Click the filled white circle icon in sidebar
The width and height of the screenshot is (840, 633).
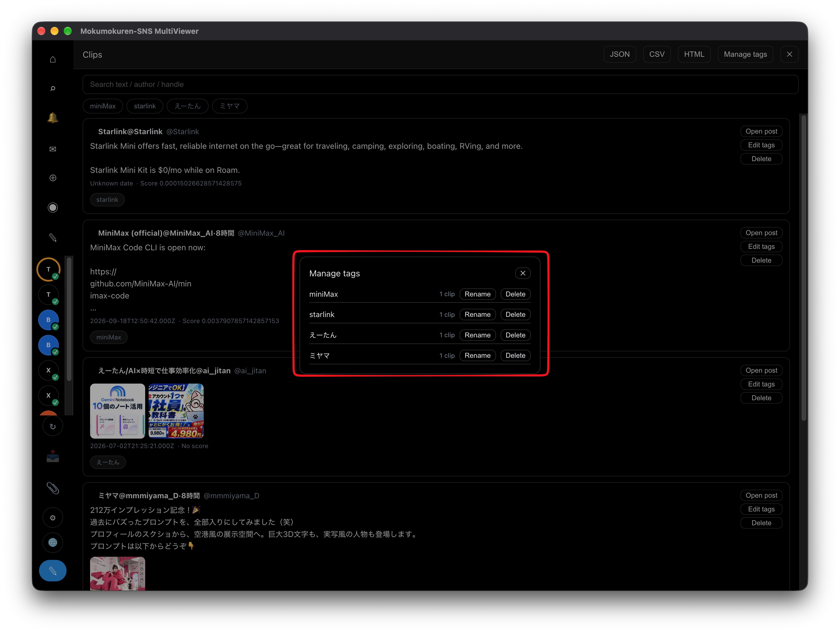click(53, 208)
